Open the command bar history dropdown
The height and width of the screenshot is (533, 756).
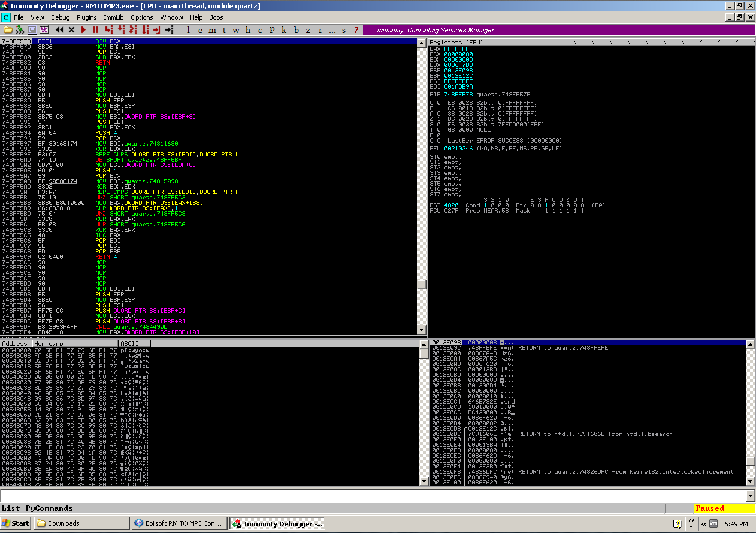pyautogui.click(x=751, y=496)
